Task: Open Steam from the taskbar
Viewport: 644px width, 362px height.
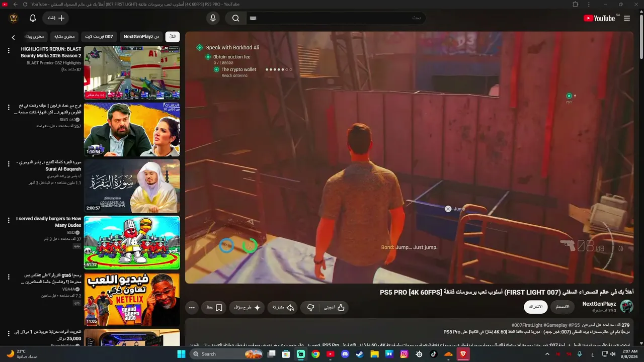Action: (360, 354)
